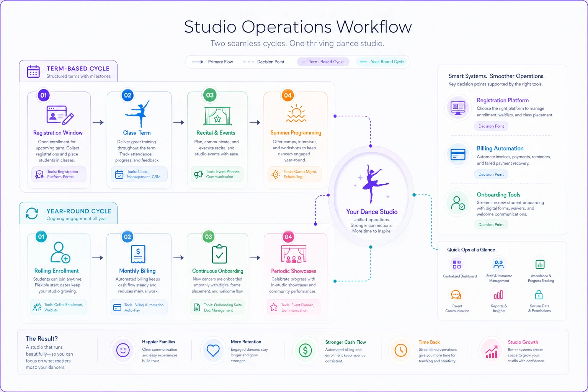Viewport: 588px width, 392px height.
Task: Click Decision Point button under Onboarding Tools
Action: pyautogui.click(x=491, y=225)
